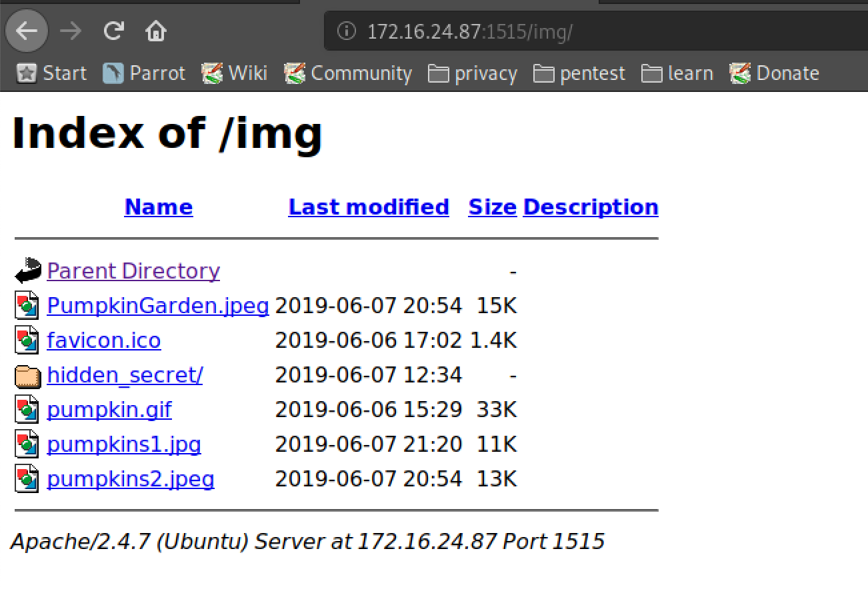The height and width of the screenshot is (589, 868).
Task: Click the browser back arrow button
Action: coord(27,31)
